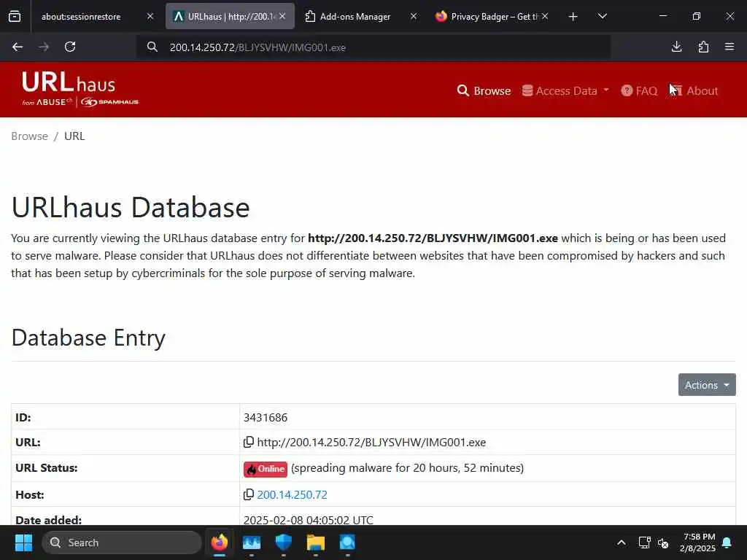Click the URLhaus logo
The width and height of the screenshot is (747, 560).
coord(80,89)
